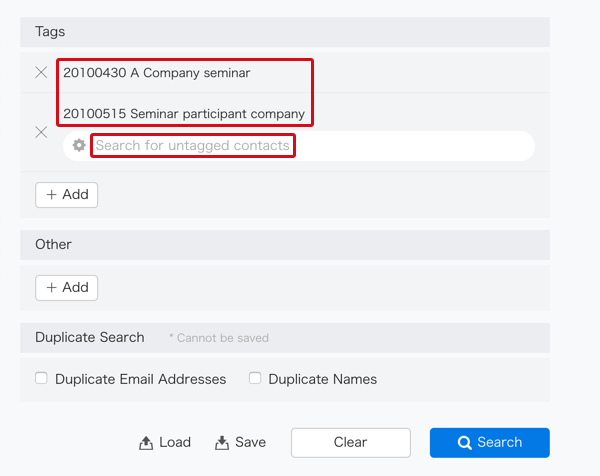This screenshot has height=476, width=600.
Task: Select the Duplicate Email Addresses label
Action: point(140,379)
